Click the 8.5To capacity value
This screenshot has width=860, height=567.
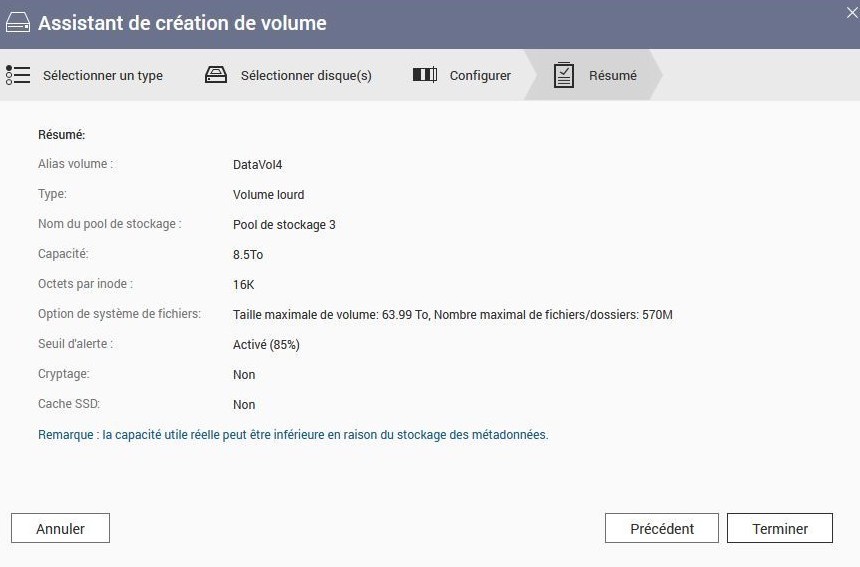click(248, 255)
